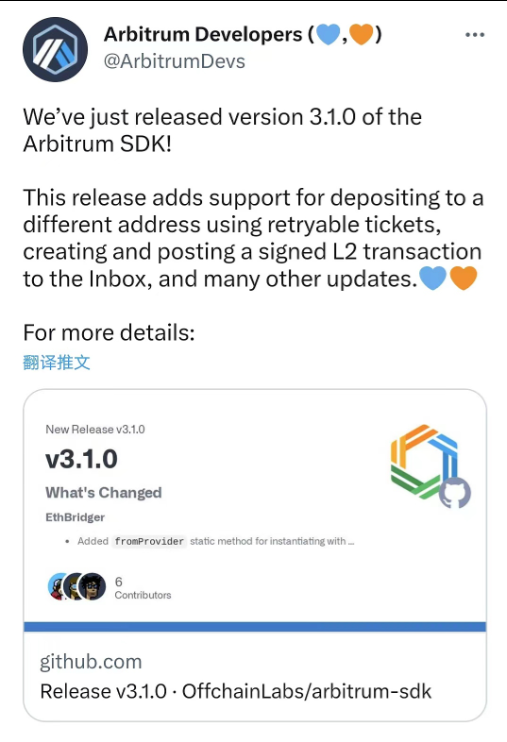Click the 'What's Changed' heading in the preview
The height and width of the screenshot is (742, 507).
(104, 493)
